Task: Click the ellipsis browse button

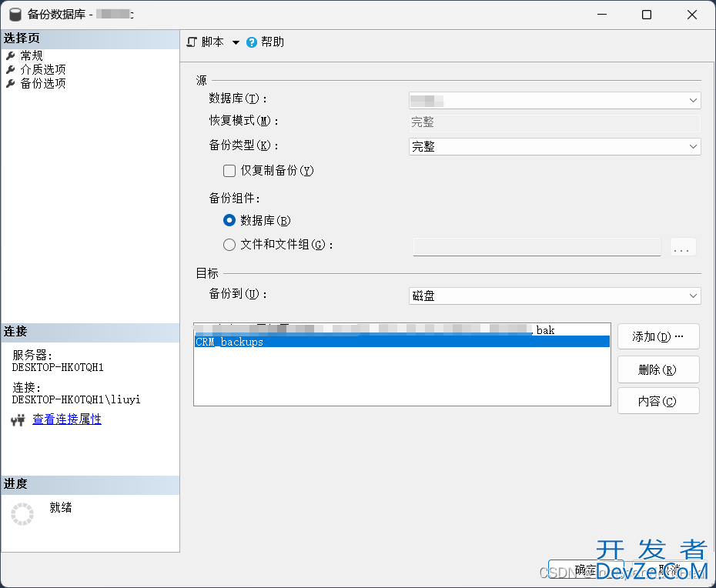Action: [x=683, y=247]
